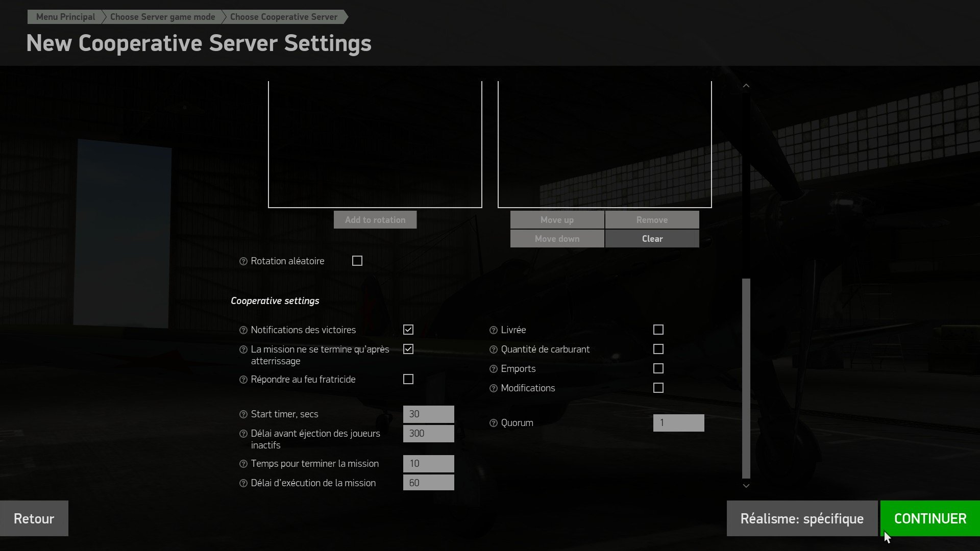The image size is (980, 551).
Task: Click the scroll up arrow
Action: pos(746,86)
